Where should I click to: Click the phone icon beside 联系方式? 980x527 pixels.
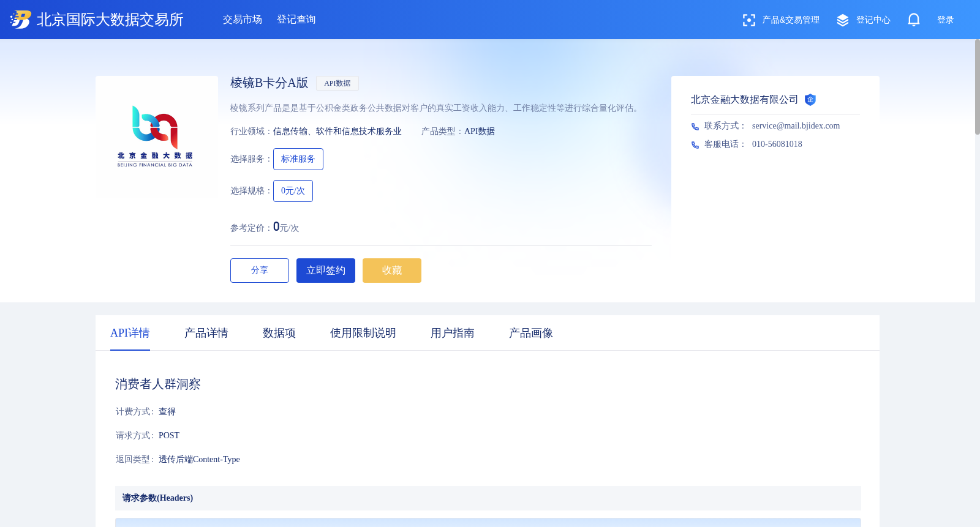(x=695, y=127)
